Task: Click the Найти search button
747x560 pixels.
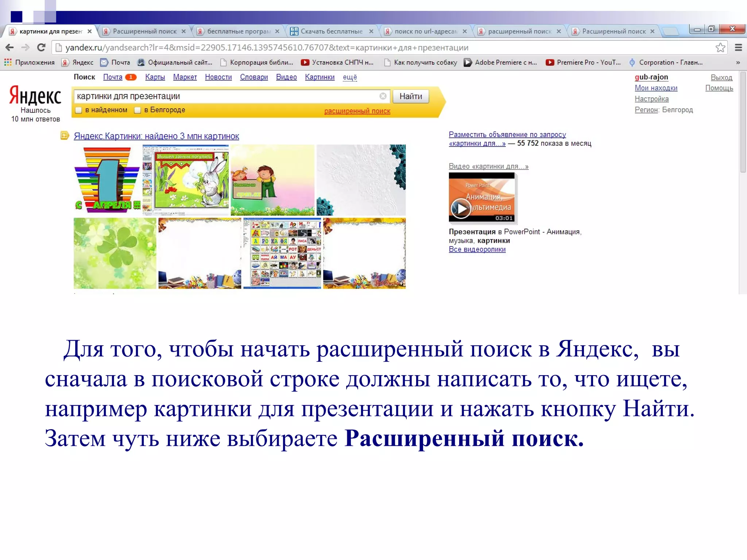Action: (x=411, y=96)
